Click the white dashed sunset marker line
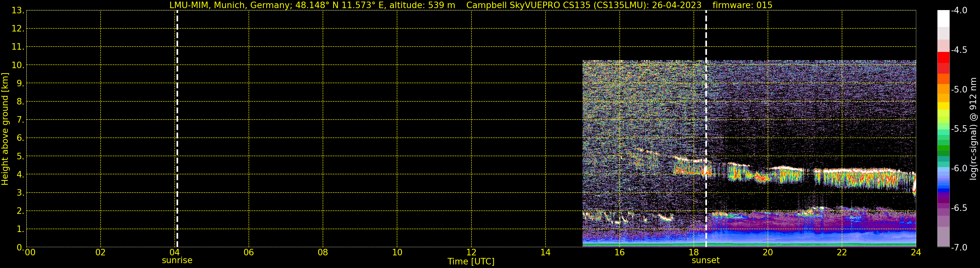This screenshot has height=268, width=980. click(706, 129)
